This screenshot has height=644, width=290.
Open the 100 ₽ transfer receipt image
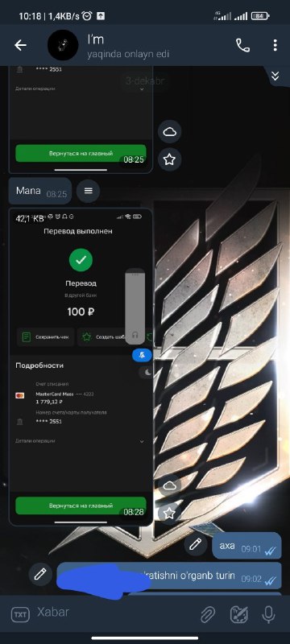(81, 367)
